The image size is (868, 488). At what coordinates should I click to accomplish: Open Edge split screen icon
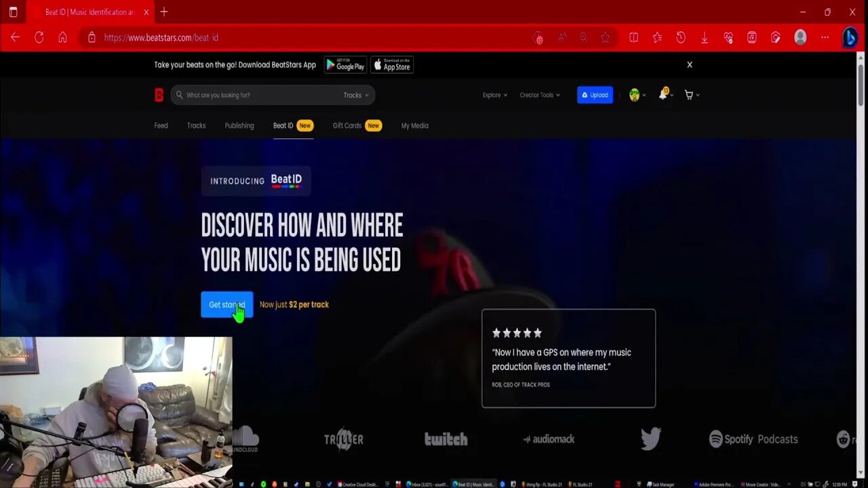coord(633,37)
